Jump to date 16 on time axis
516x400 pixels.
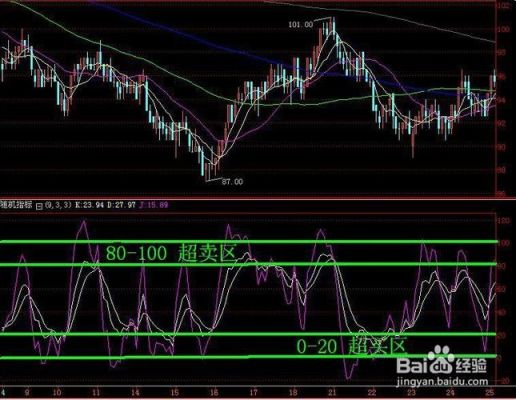click(214, 393)
